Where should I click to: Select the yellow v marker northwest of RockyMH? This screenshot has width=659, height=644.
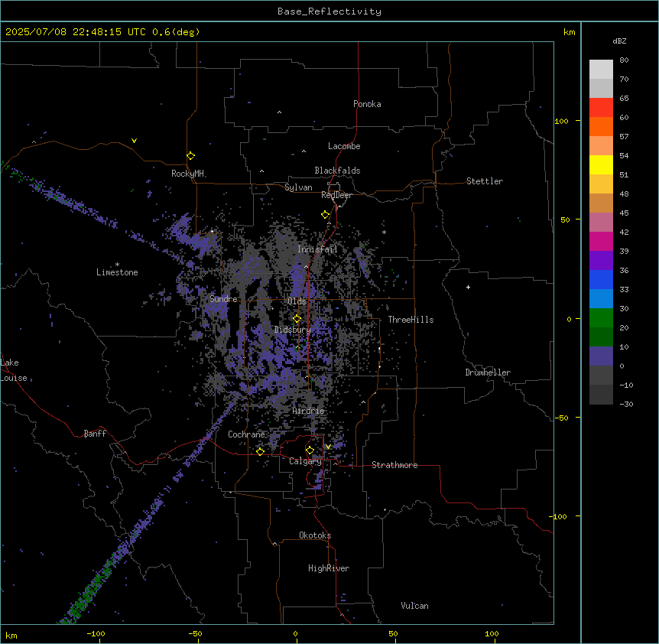134,141
